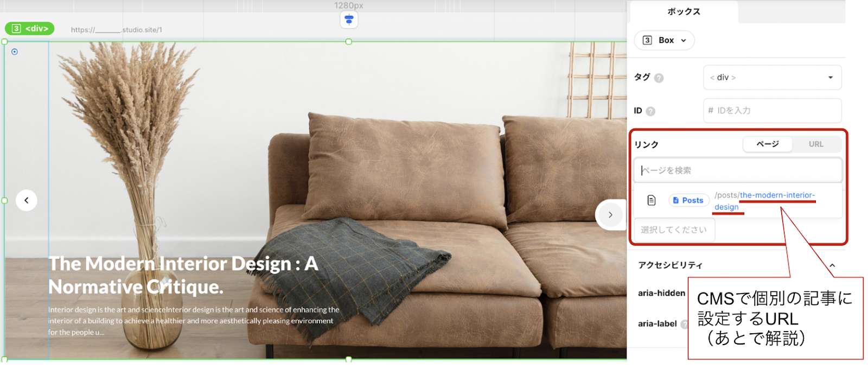This screenshot has height=369, width=868.
Task: Click the slide description paragraph text
Action: pos(194,321)
